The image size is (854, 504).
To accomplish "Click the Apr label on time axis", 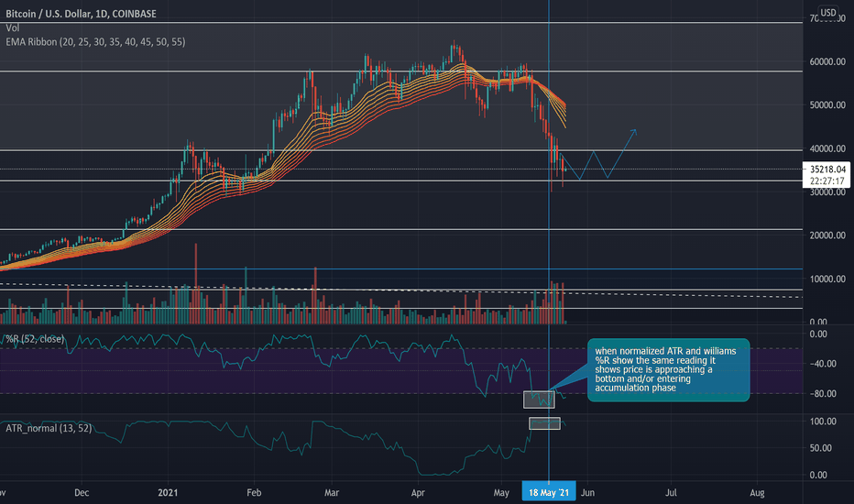I will 418,493.
